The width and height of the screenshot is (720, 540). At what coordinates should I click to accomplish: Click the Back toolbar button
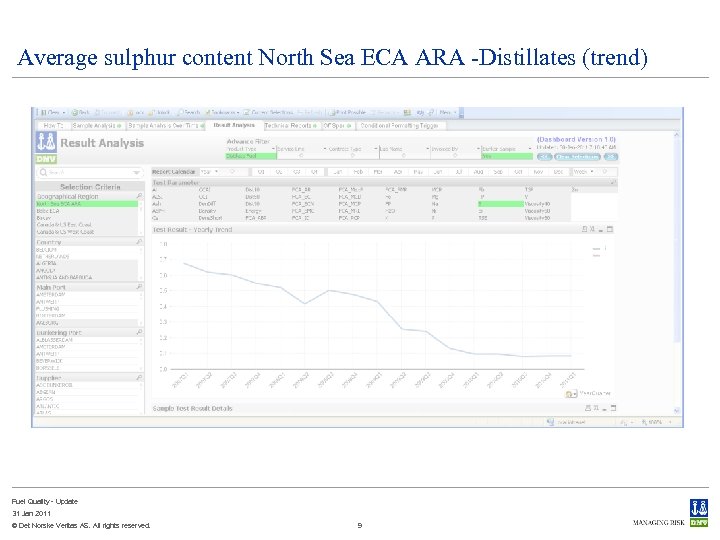(x=81, y=112)
